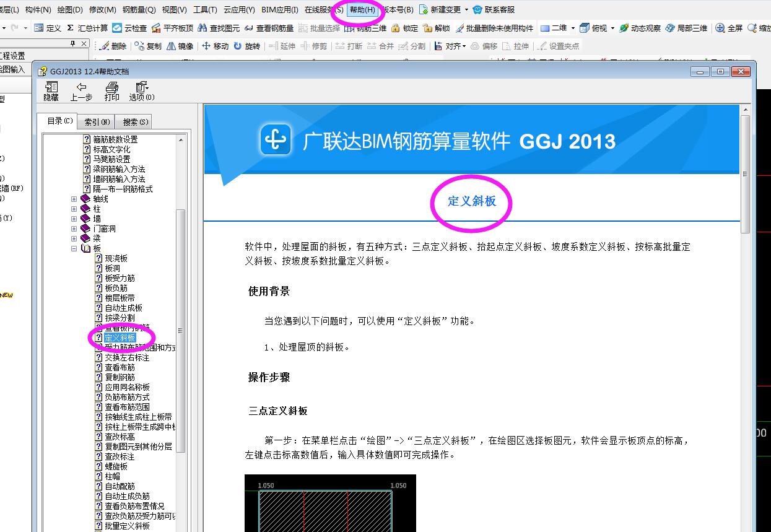Collapse 板 tree node
Image resolution: width=771 pixels, height=532 pixels.
click(74, 249)
